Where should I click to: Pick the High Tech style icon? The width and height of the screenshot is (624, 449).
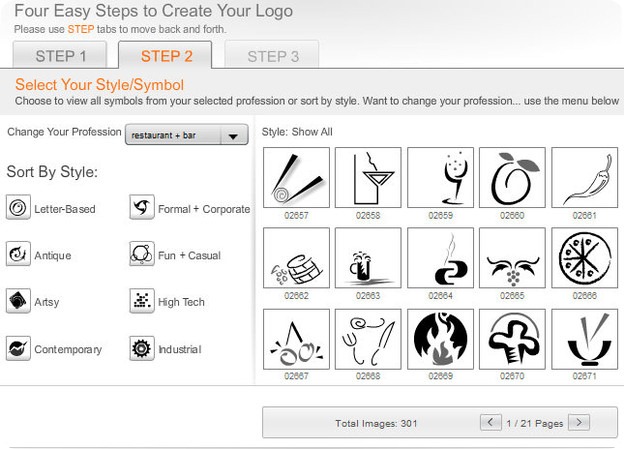point(141,301)
